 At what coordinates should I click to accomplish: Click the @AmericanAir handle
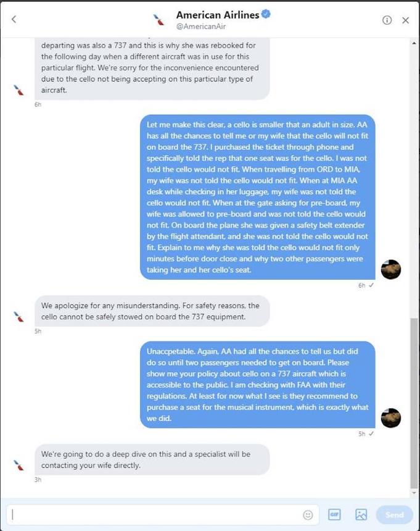tap(201, 27)
